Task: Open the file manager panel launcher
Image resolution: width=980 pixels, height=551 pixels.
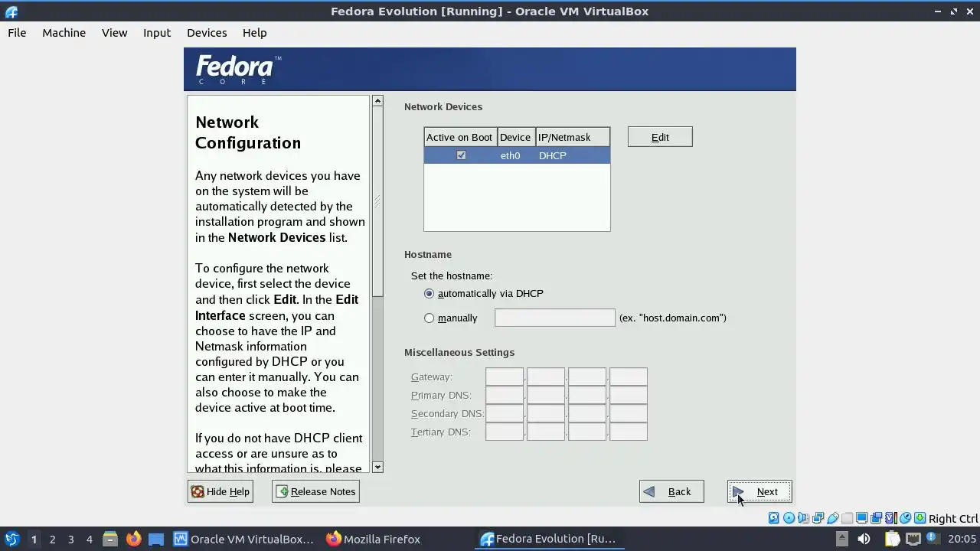Action: point(110,539)
